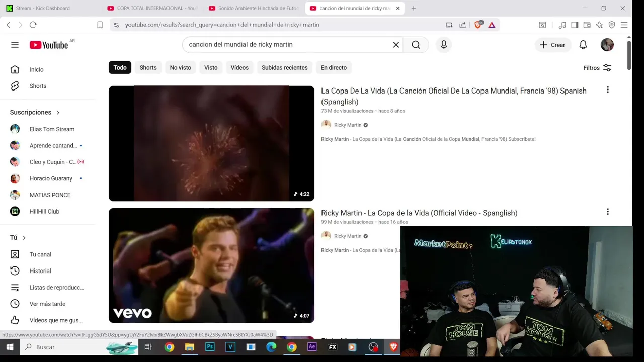Click the YouTube logo
This screenshot has width=644, height=362.
49,45
